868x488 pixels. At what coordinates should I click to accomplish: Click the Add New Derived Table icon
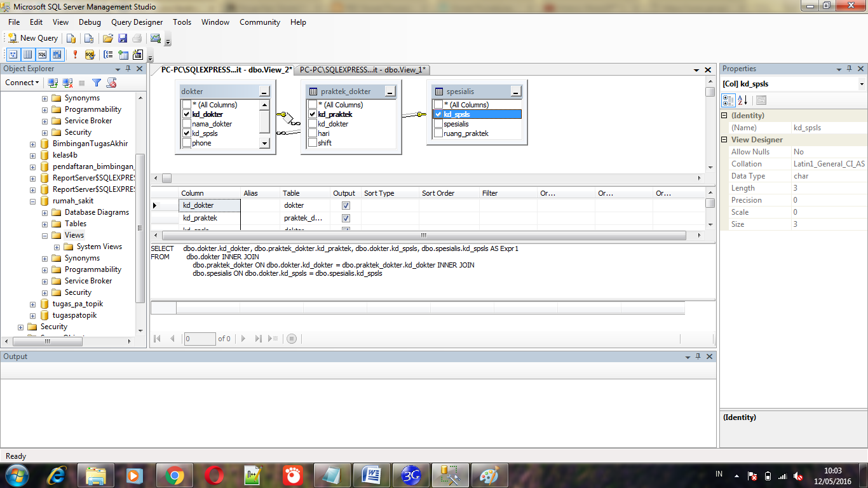pyautogui.click(x=138, y=55)
